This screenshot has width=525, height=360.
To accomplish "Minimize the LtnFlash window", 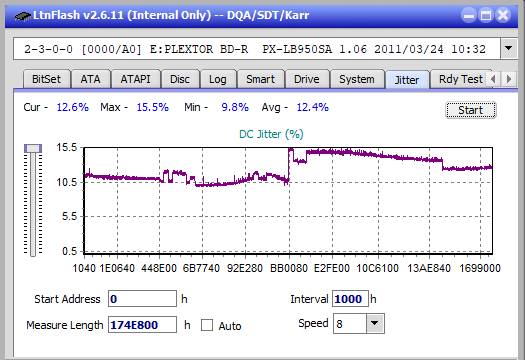I will click(x=469, y=15).
